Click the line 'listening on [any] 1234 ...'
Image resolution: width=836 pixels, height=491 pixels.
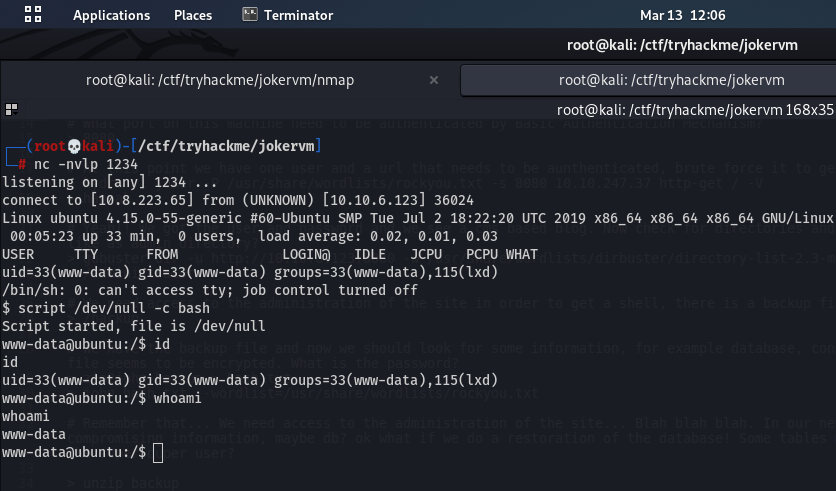[x=110, y=182]
